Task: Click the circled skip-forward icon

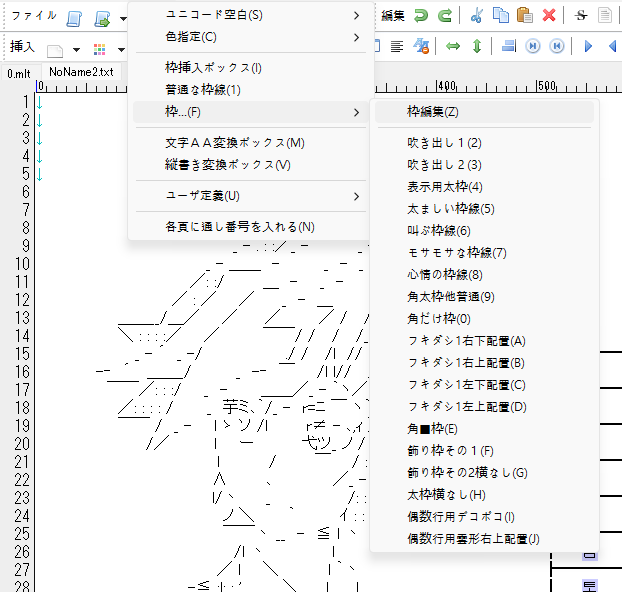Action: [533, 46]
